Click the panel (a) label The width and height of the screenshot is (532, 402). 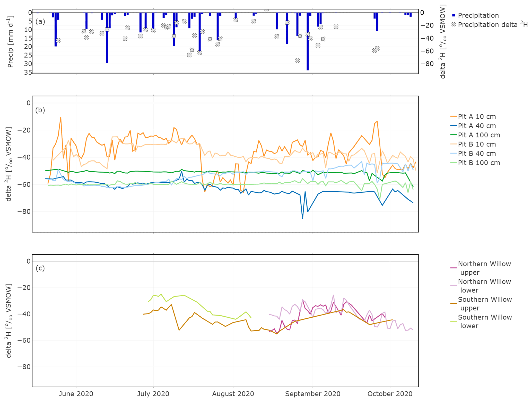(40, 21)
